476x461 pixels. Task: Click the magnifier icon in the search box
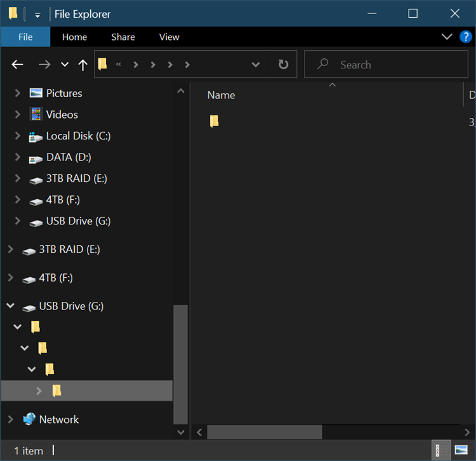322,64
